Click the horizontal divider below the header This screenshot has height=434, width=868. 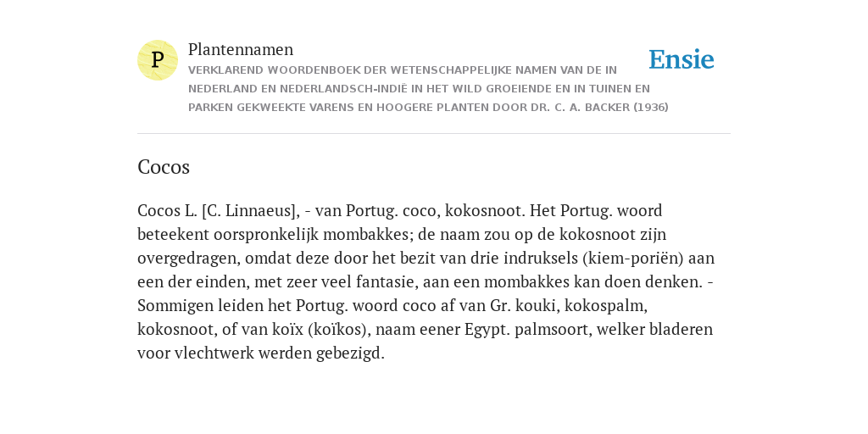[434, 133]
